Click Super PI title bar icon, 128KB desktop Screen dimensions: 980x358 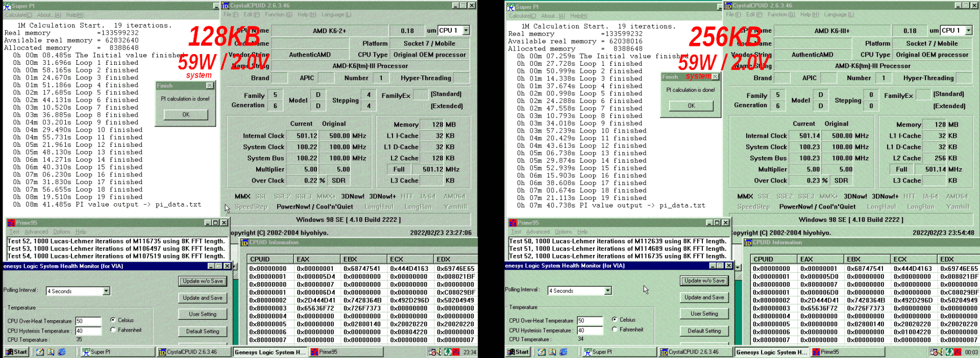tap(7, 6)
